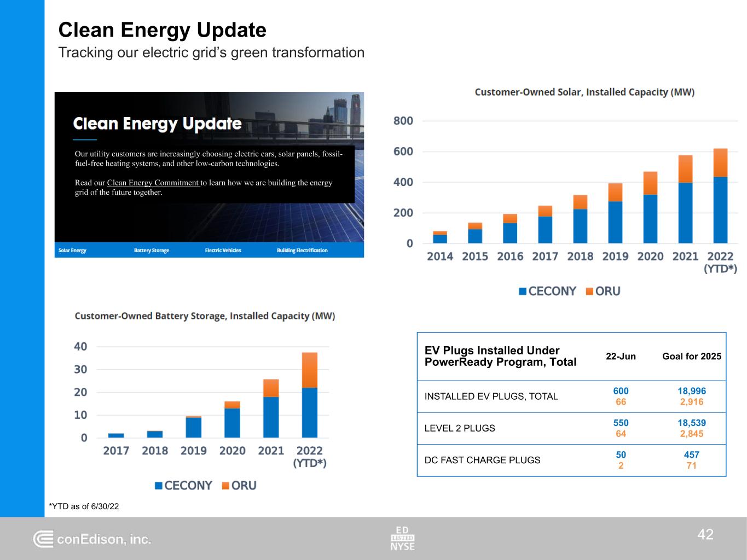
Task: Select the 2014 bar in solar chart
Action: [440, 238]
